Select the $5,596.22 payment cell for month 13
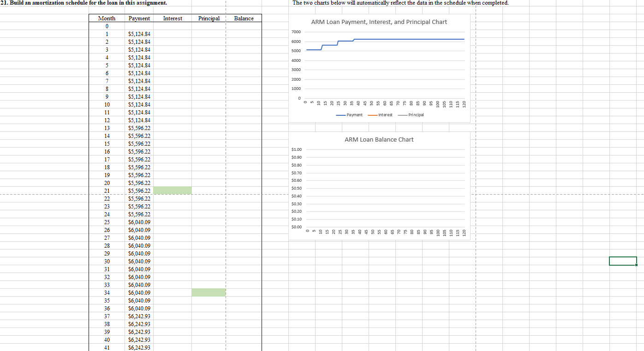This screenshot has width=644, height=351. (x=139, y=128)
